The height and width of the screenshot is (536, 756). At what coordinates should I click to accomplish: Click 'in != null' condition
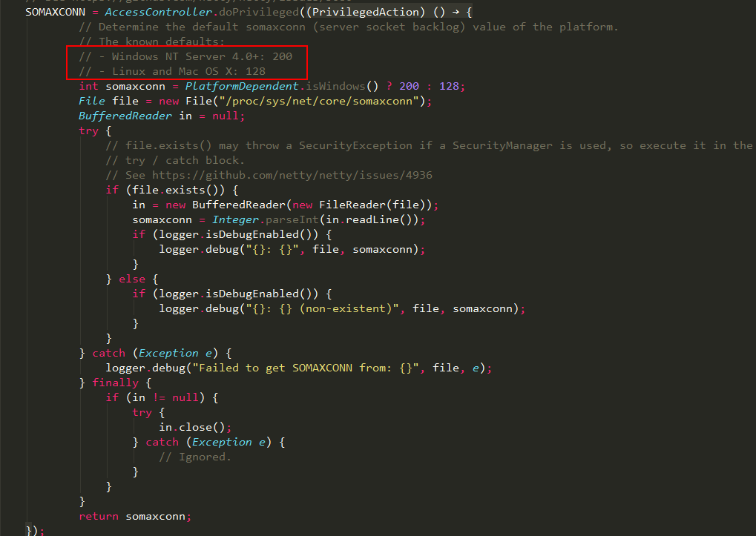(165, 398)
